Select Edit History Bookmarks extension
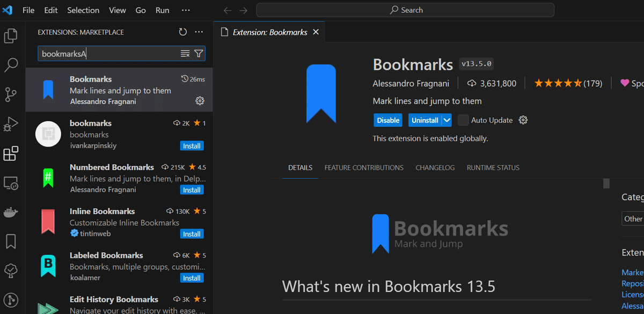Screen dimensions: 644x314 click(119, 301)
